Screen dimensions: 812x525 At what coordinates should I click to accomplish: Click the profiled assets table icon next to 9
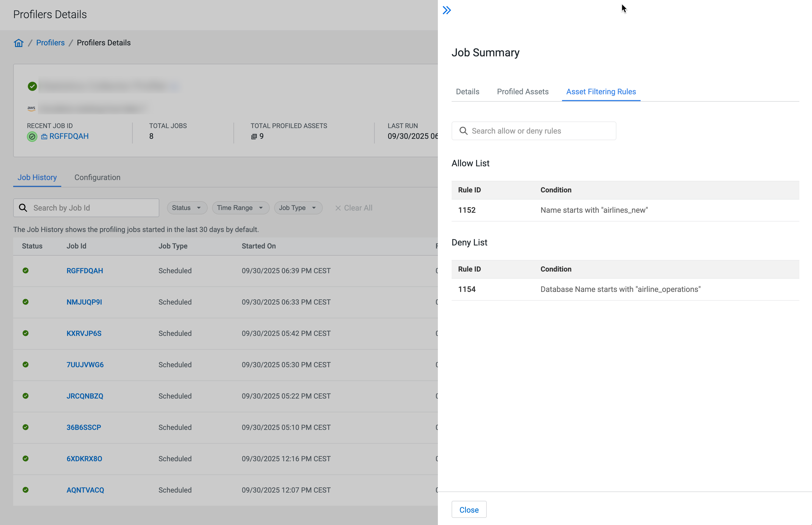[254, 137]
